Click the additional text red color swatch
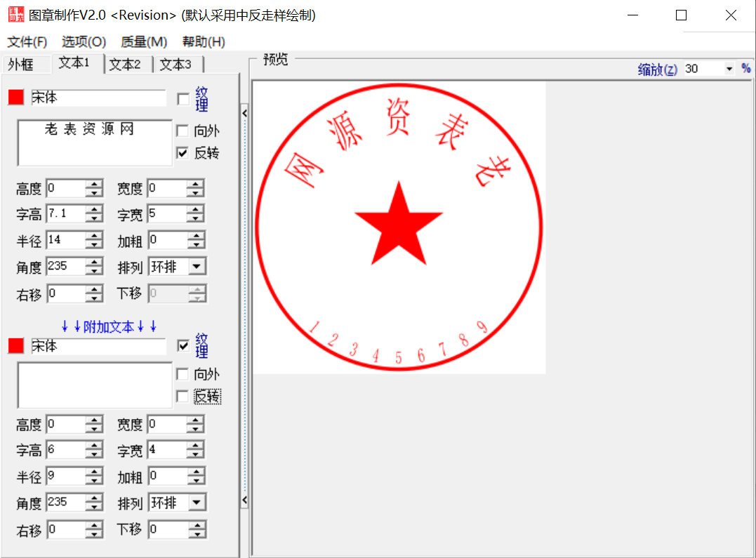The image size is (756, 558). (x=15, y=346)
